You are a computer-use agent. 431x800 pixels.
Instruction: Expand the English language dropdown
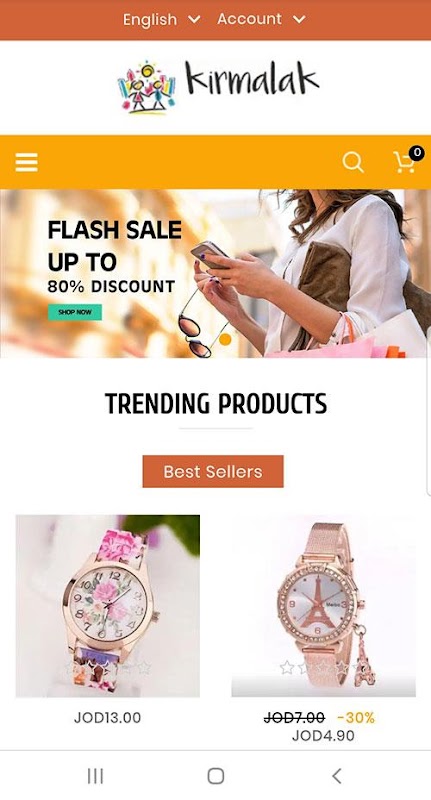[x=161, y=19]
